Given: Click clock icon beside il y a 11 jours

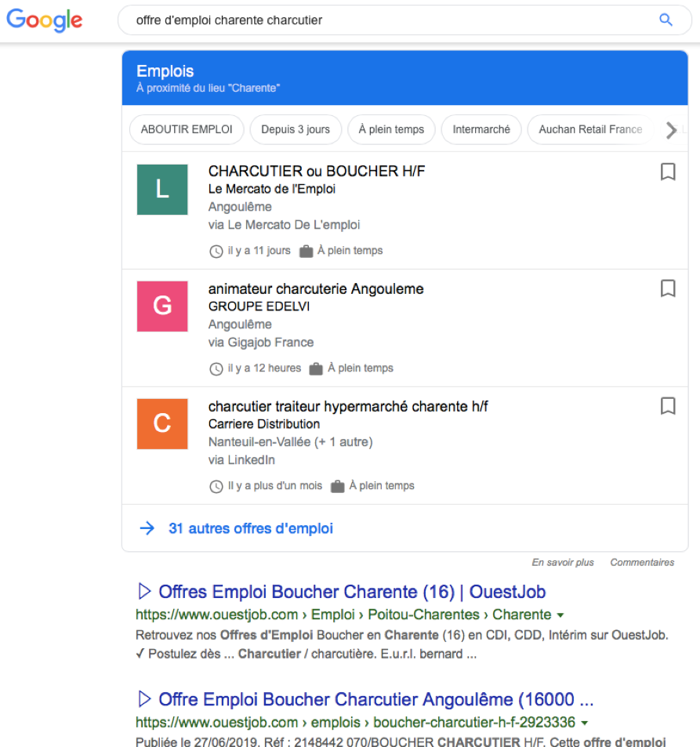Looking at the screenshot, I should (216, 251).
